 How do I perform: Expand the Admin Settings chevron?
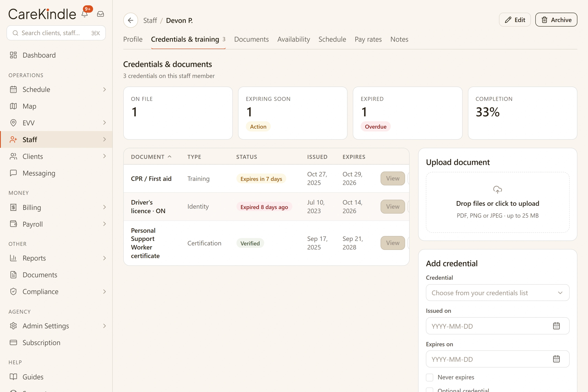coord(104,326)
